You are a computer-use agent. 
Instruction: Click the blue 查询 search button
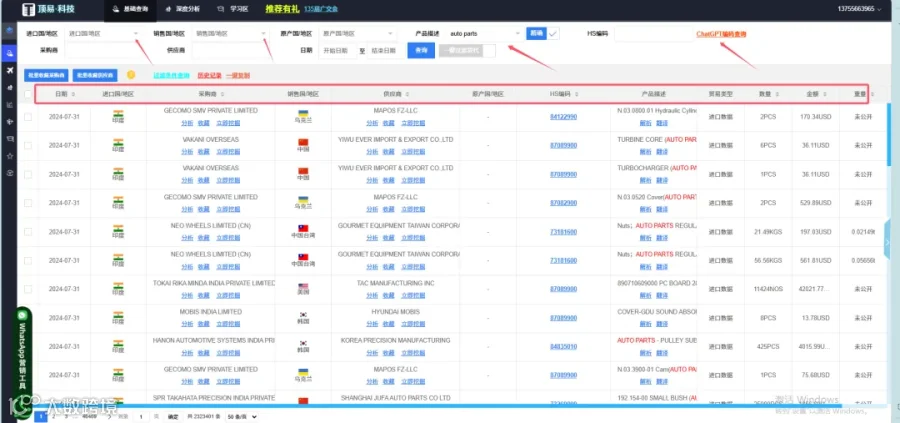[x=421, y=51]
